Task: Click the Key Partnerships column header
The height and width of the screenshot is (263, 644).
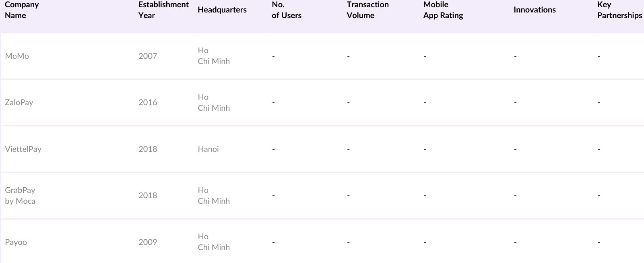Action: tap(619, 10)
